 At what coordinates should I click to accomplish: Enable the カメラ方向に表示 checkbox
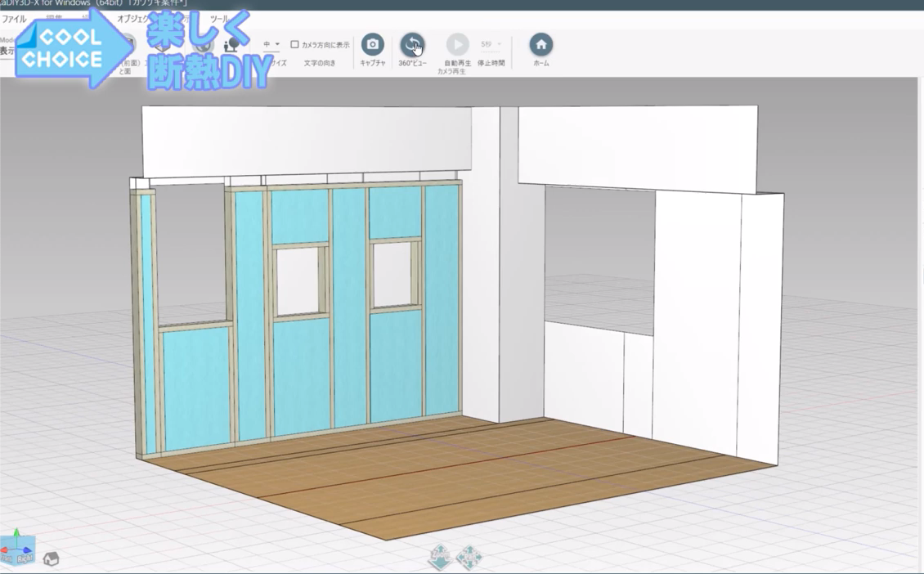(293, 45)
